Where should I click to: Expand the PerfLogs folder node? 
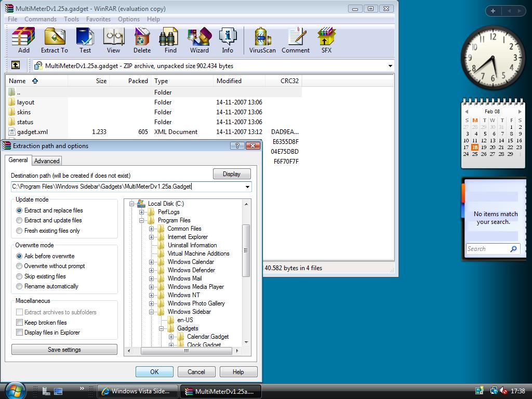click(x=141, y=212)
